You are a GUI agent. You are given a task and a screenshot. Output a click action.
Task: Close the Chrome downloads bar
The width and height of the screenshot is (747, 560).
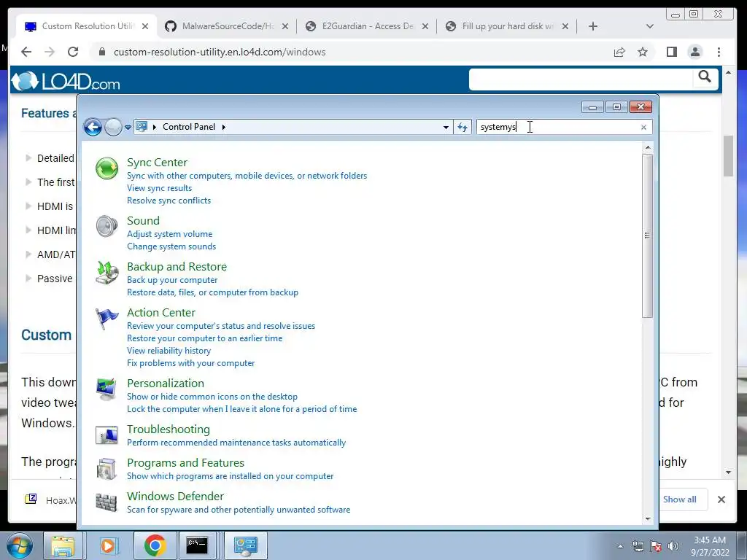(x=721, y=499)
